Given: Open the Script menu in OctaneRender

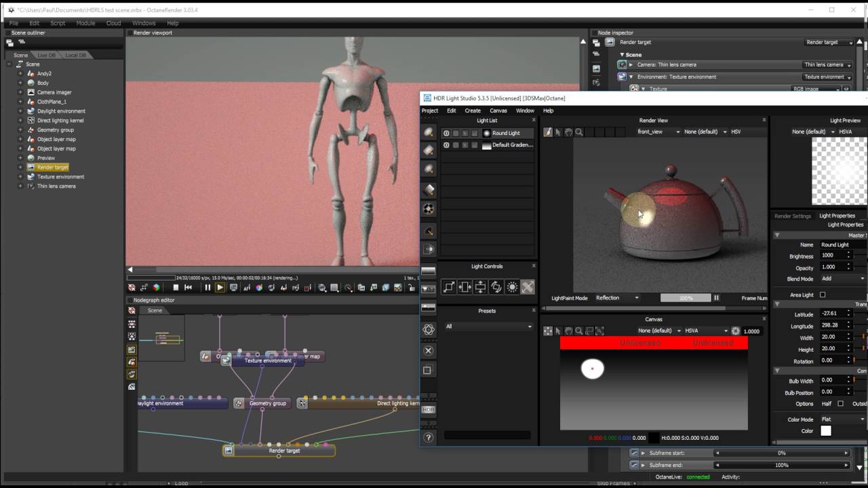Looking at the screenshot, I should (x=58, y=23).
